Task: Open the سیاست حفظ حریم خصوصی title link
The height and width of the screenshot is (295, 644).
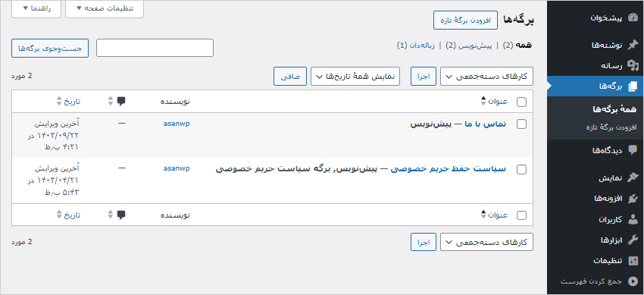Action: (448, 169)
